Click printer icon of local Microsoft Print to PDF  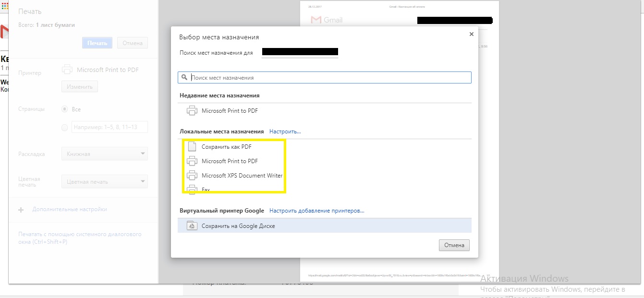[192, 161]
